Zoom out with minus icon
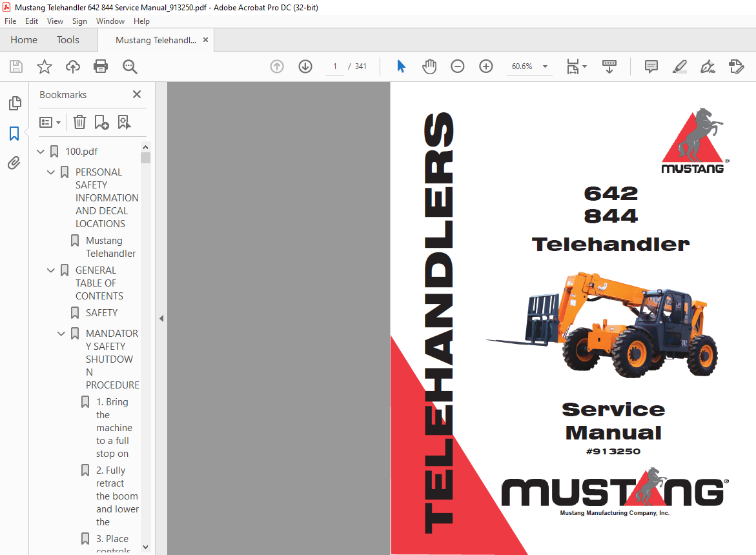Screen dimensions: 756x555 (458, 66)
